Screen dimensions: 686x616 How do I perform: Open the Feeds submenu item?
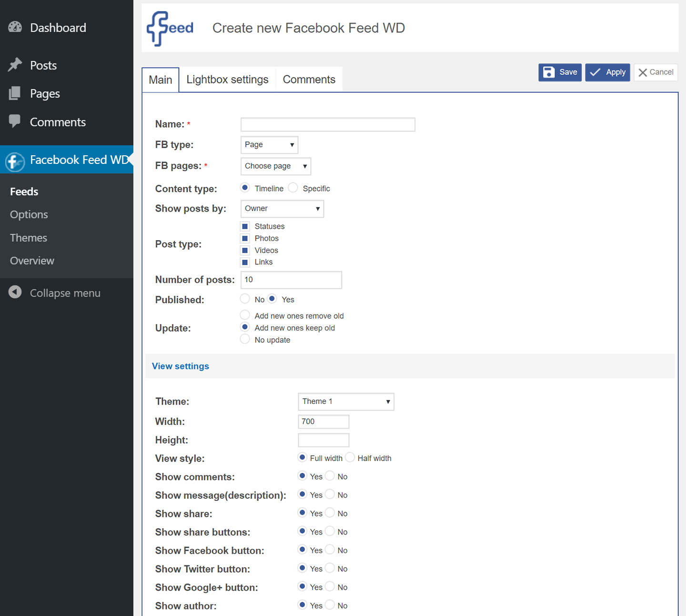pos(24,192)
